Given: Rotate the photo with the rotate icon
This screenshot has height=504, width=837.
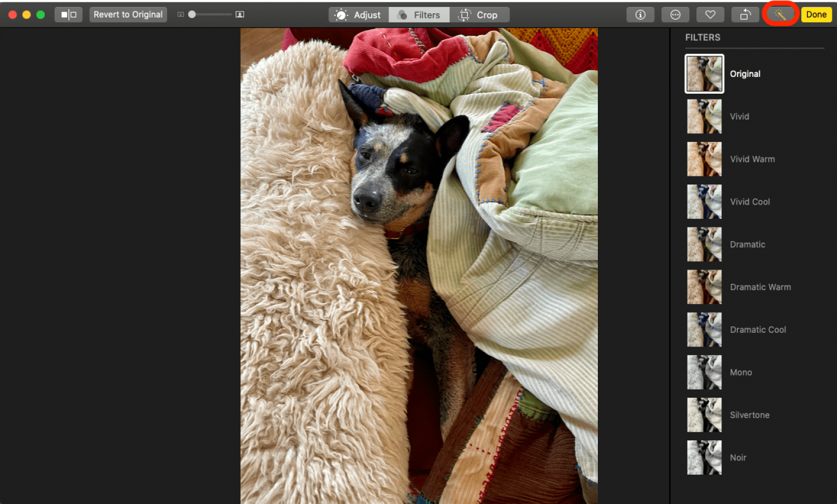Looking at the screenshot, I should (x=745, y=14).
